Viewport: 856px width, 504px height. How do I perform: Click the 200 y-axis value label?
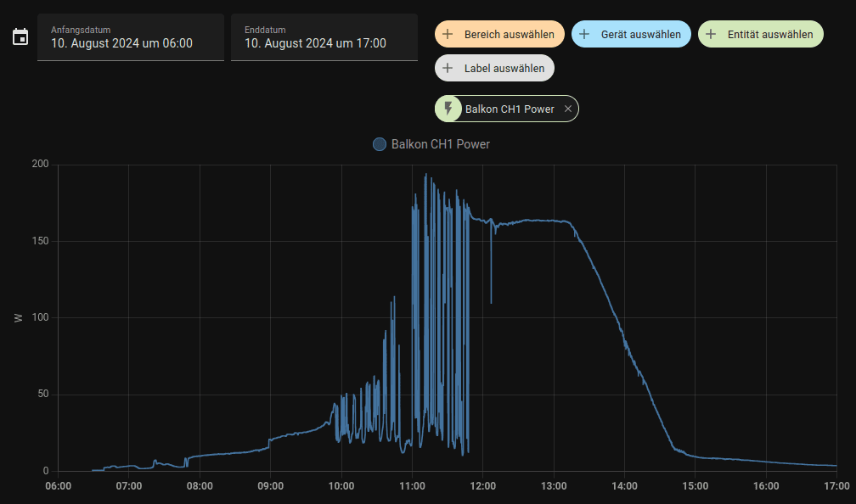pos(41,164)
